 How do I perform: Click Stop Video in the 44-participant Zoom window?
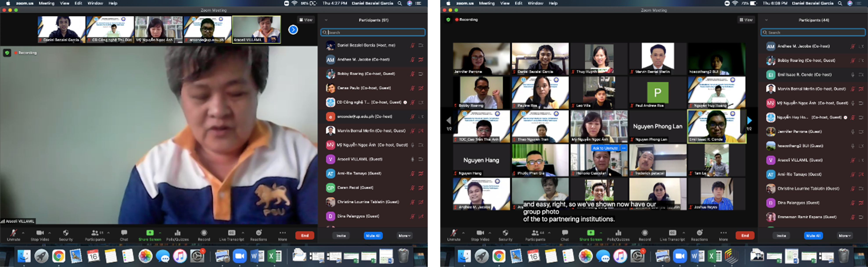pos(480,235)
